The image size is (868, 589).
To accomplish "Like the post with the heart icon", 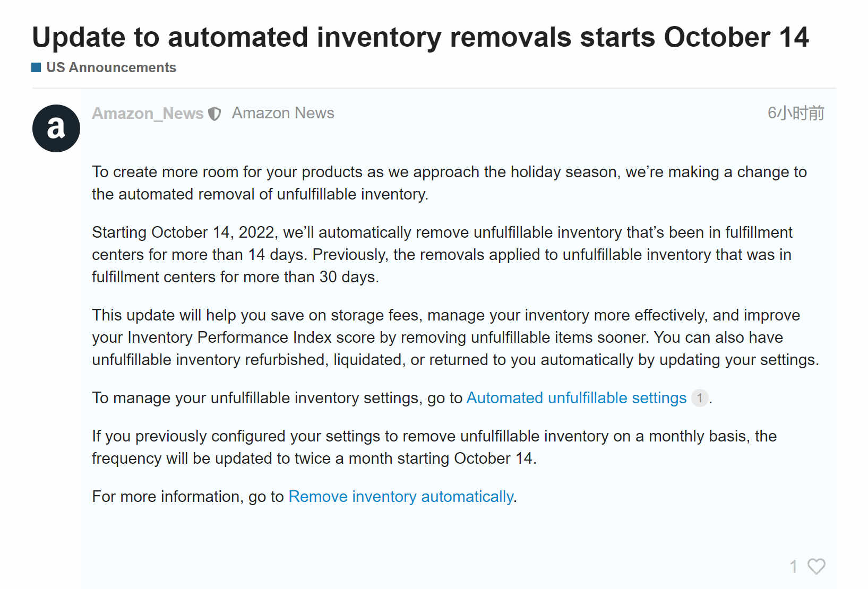I will pyautogui.click(x=817, y=566).
